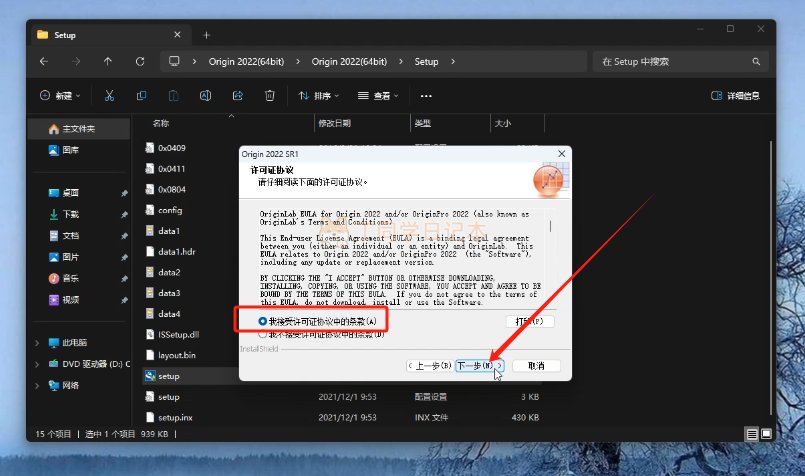Click the Up directory arrow icon
This screenshot has width=805, height=476.
(108, 61)
